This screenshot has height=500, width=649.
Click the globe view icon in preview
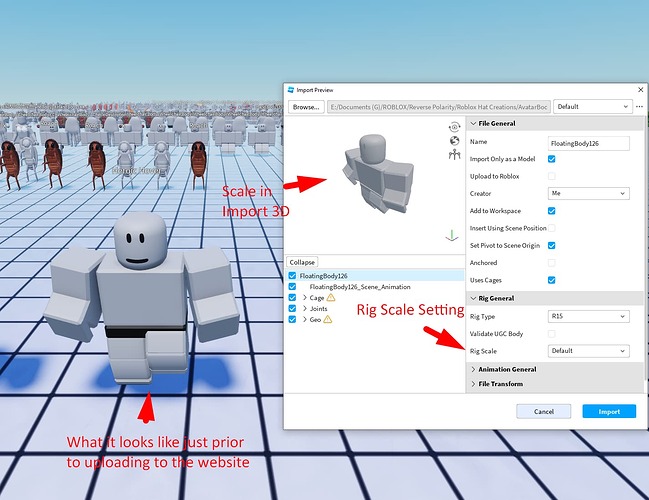pos(454,141)
